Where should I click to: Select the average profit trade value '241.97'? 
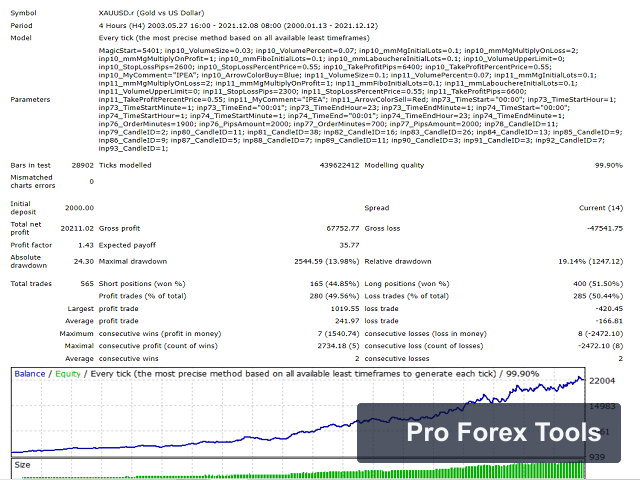coord(347,321)
